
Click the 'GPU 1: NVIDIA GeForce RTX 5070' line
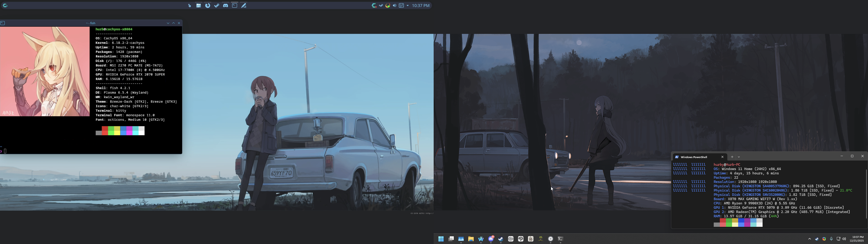(779, 208)
